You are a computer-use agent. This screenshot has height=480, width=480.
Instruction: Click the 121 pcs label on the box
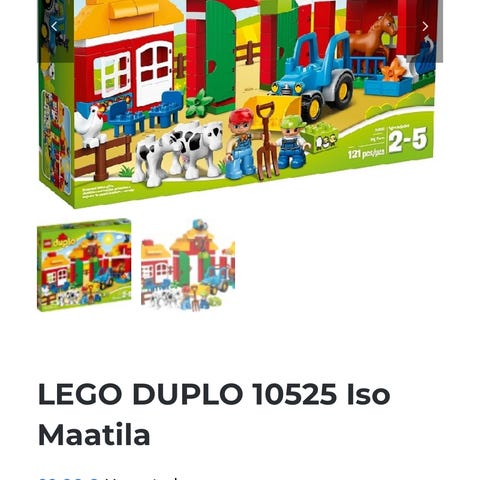(366, 154)
